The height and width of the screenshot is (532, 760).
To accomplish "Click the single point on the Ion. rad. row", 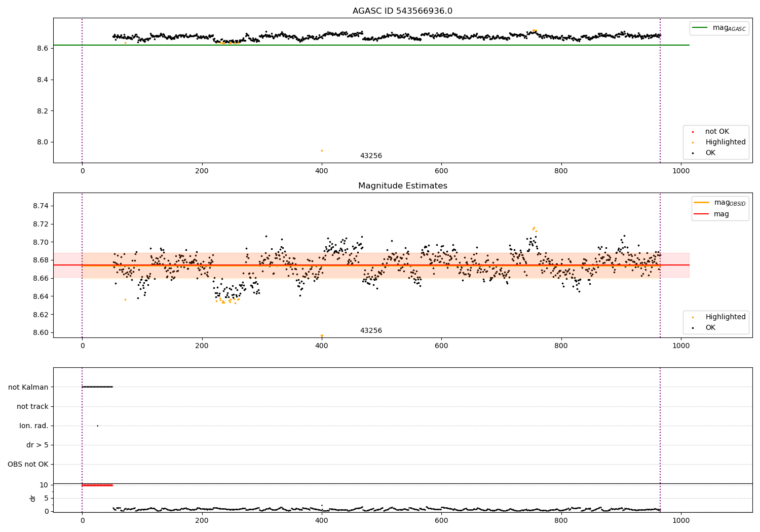I will click(x=97, y=426).
